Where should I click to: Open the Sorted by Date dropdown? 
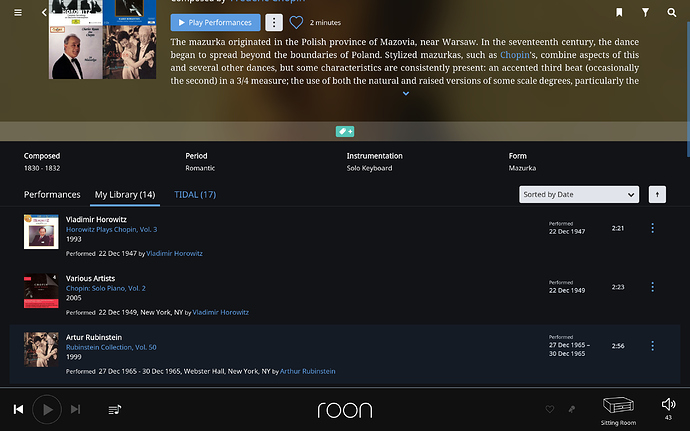pyautogui.click(x=579, y=195)
